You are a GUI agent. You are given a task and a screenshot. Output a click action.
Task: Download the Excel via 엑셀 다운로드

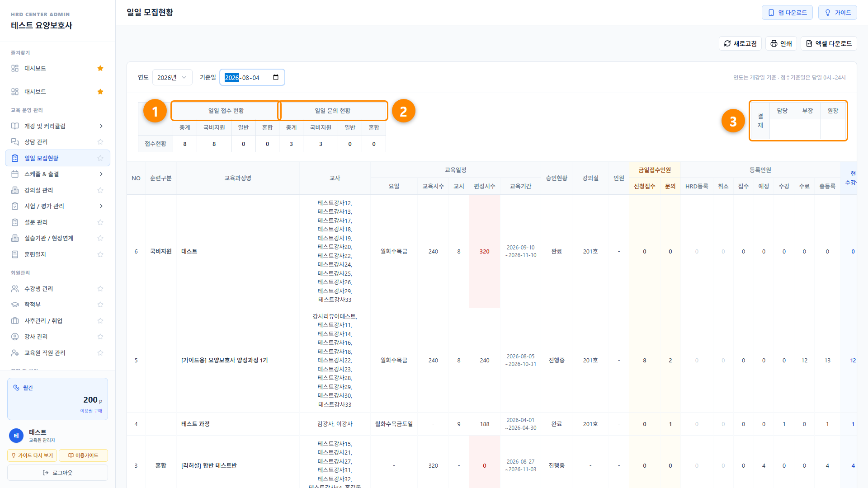coord(829,43)
